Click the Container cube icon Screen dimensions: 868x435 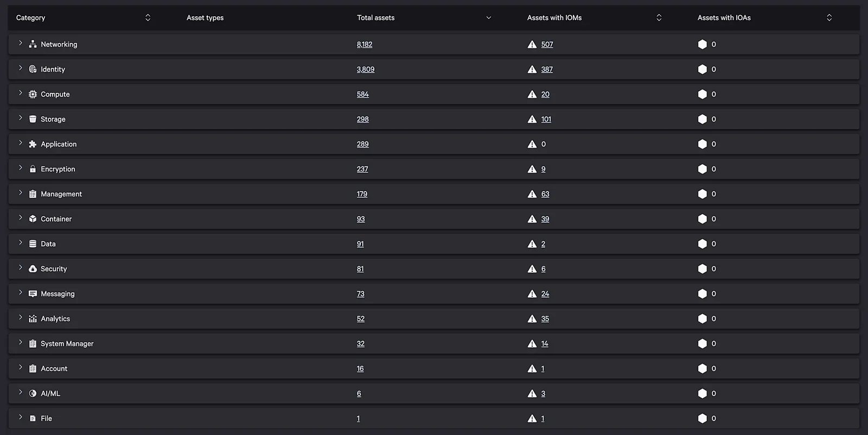point(33,219)
